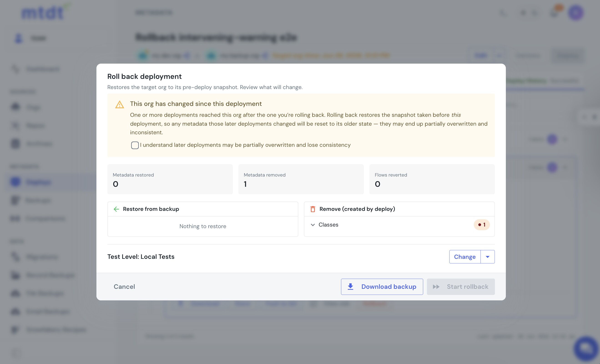Screen dimensions: 600x364
Task: Click the 'Remove (created by deploy)' heading
Action: click(x=357, y=209)
